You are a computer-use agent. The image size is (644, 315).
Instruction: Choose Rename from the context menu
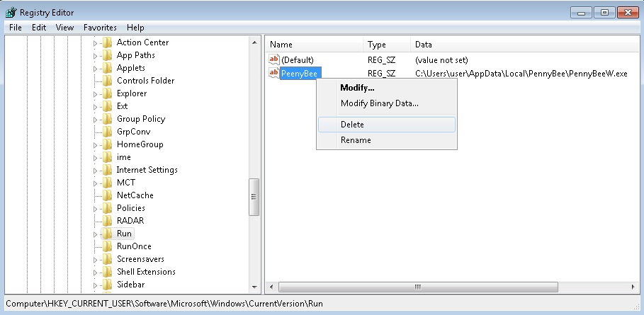tap(387, 140)
